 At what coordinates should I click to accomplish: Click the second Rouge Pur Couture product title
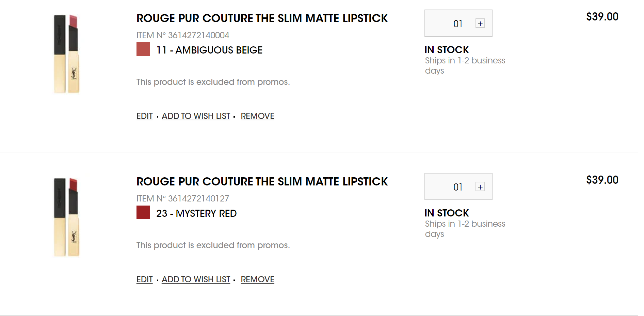[x=262, y=182]
